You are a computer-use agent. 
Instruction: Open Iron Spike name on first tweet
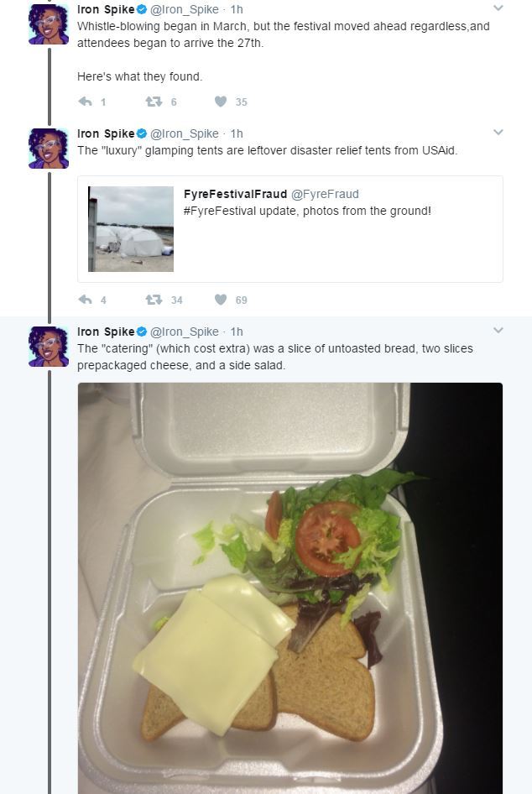click(105, 9)
